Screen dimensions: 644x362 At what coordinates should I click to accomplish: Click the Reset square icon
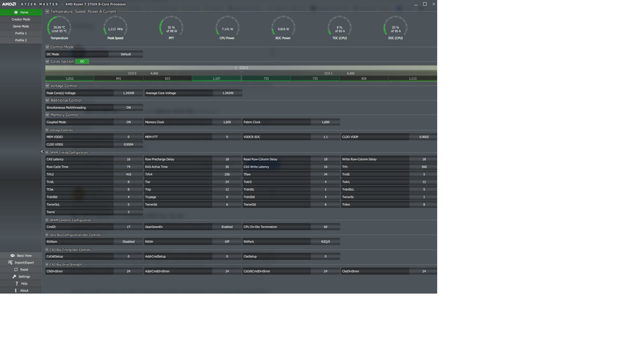15,270
